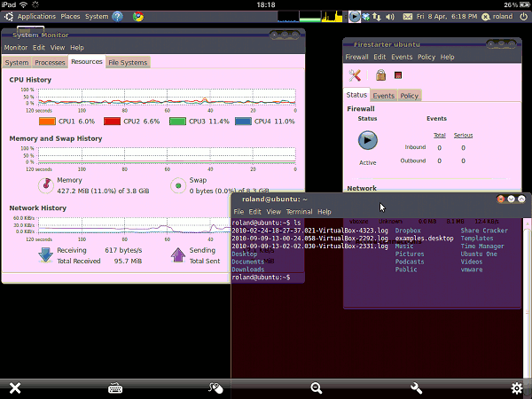Image resolution: width=532 pixels, height=399 pixels.
Task: Tap the wrench tools icon in bottom bar
Action: click(416, 387)
